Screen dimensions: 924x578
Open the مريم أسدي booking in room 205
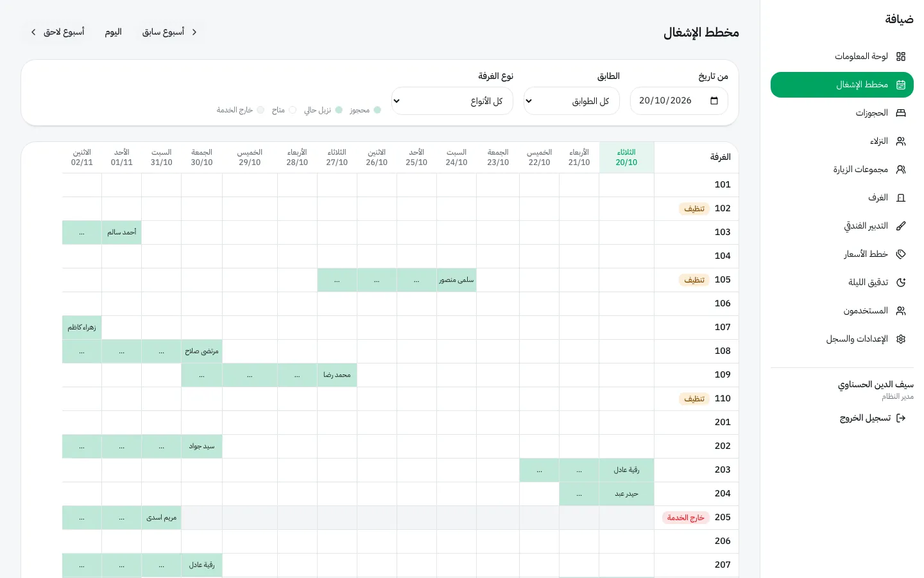coord(162,518)
